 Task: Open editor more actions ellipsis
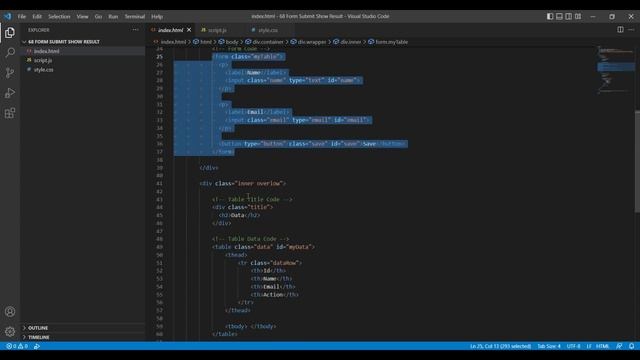pos(631,29)
